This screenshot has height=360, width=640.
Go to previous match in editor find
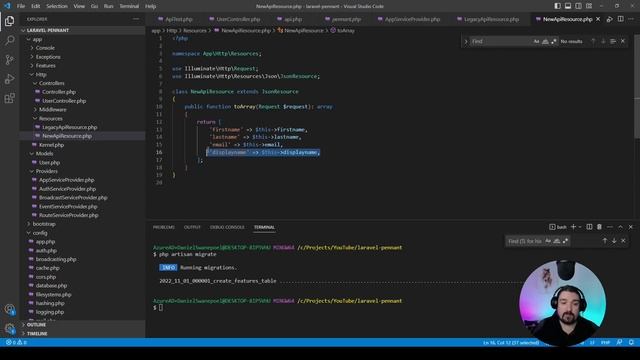point(593,41)
